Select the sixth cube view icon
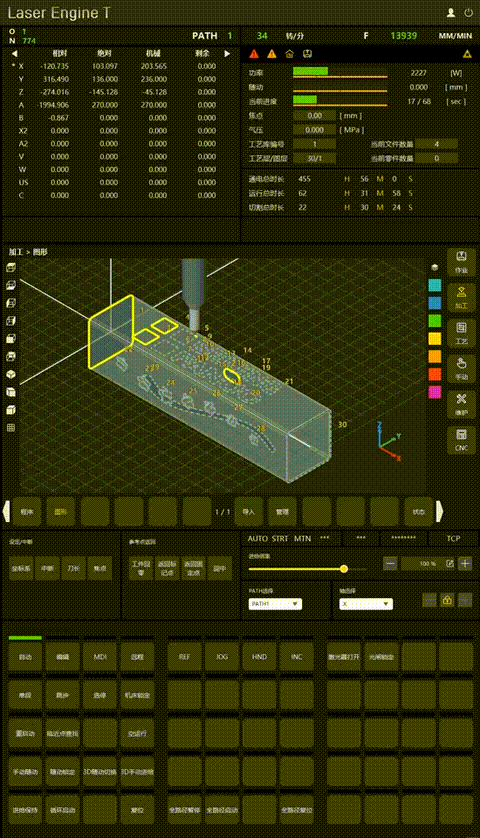480x838 pixels. tap(11, 356)
